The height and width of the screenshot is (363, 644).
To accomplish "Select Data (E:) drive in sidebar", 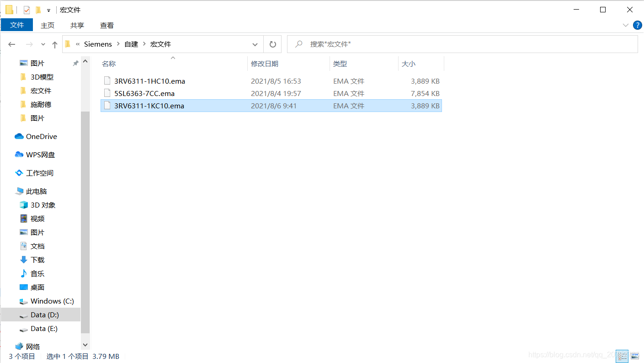I will pos(44,328).
